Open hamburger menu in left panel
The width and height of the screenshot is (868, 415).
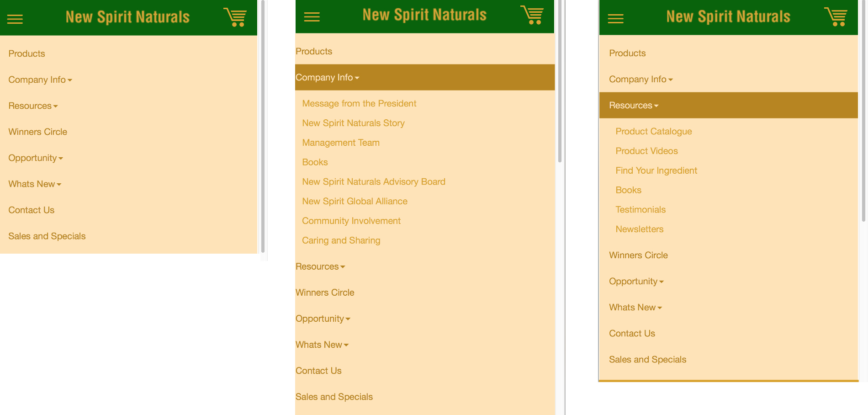(x=15, y=19)
